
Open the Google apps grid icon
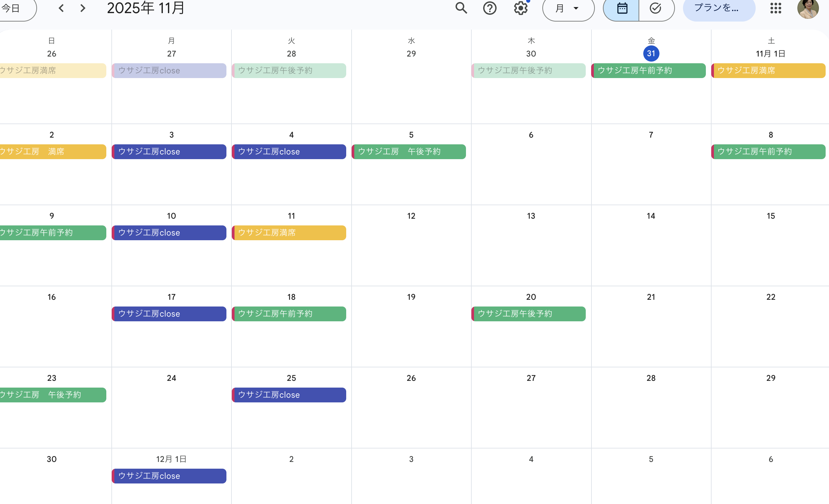(x=776, y=8)
